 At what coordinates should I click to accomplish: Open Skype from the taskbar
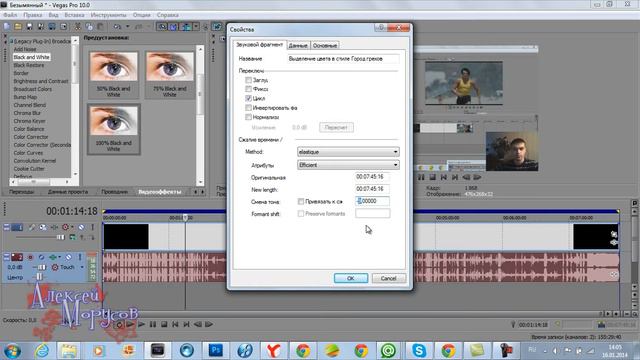(x=419, y=350)
